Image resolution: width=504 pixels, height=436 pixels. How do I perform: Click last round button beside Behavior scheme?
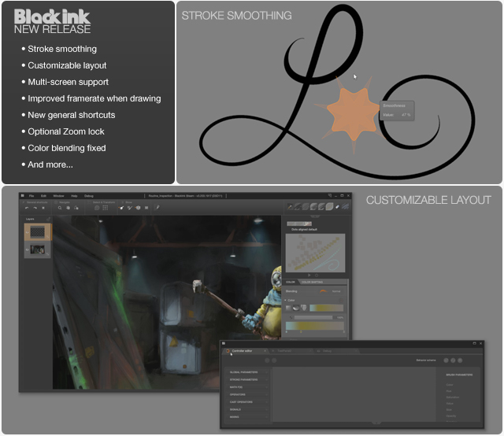tap(460, 360)
